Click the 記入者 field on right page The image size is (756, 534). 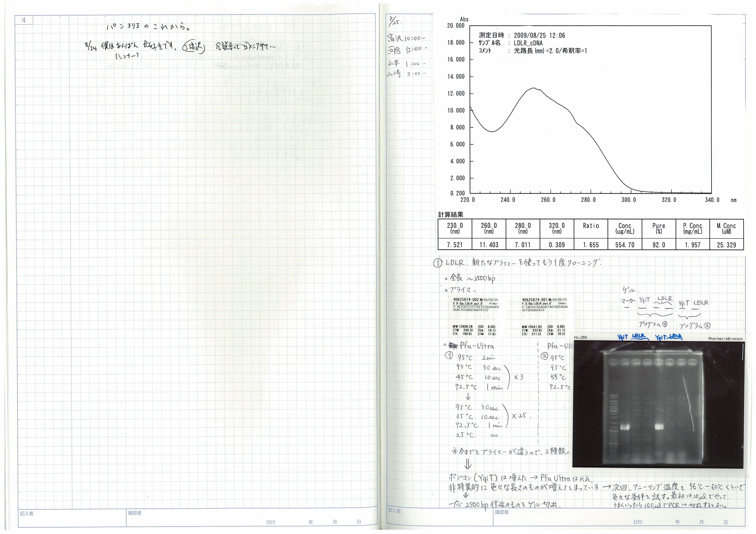(394, 511)
